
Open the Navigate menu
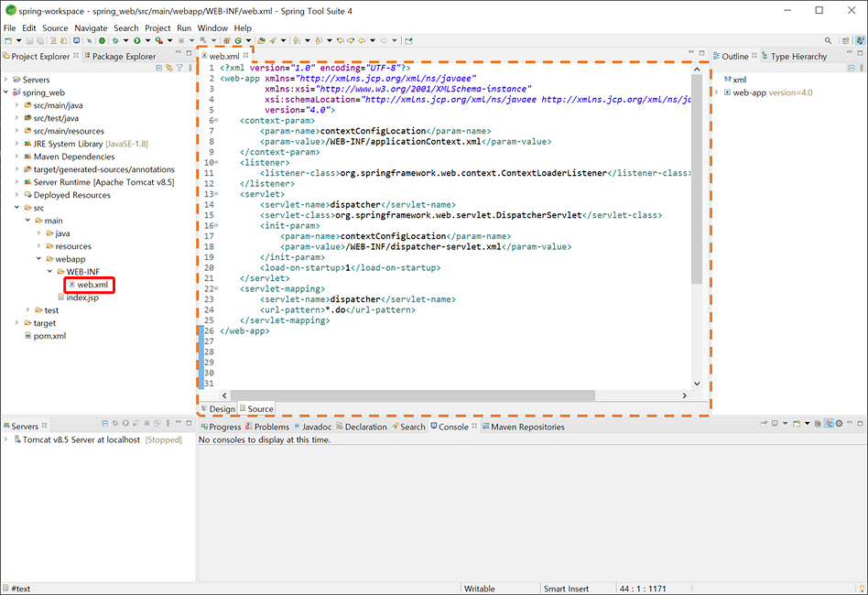pyautogui.click(x=91, y=27)
